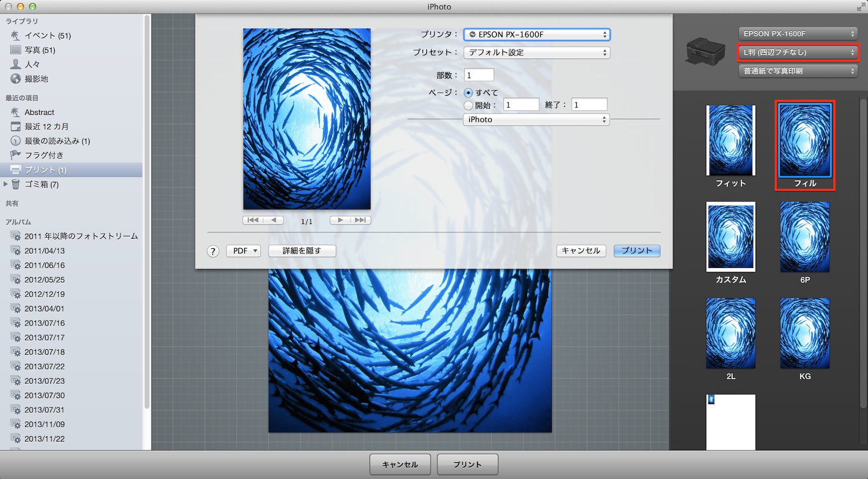Open the L-size borderless paper size dropdown
868x479 pixels.
point(797,53)
